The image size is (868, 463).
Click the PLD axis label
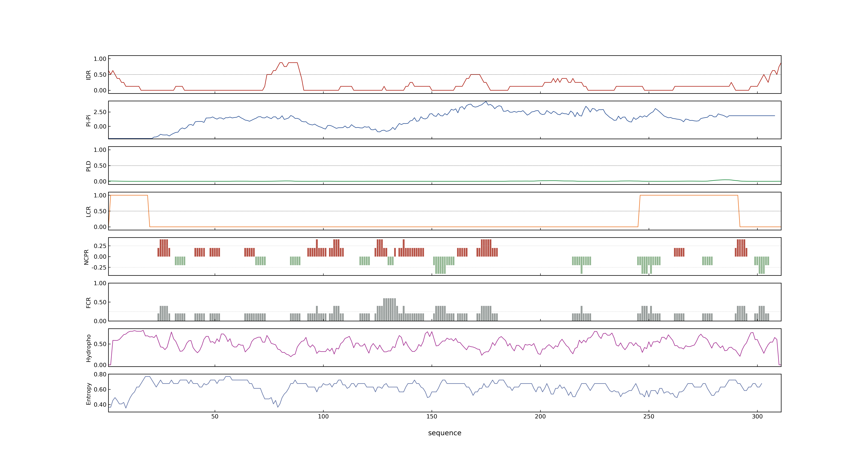(x=88, y=166)
